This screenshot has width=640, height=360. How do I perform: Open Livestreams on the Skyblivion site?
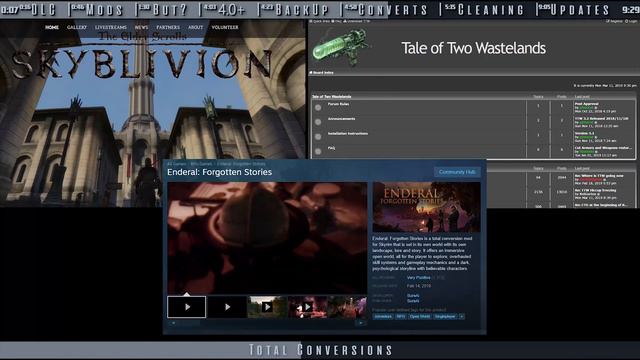click(111, 27)
